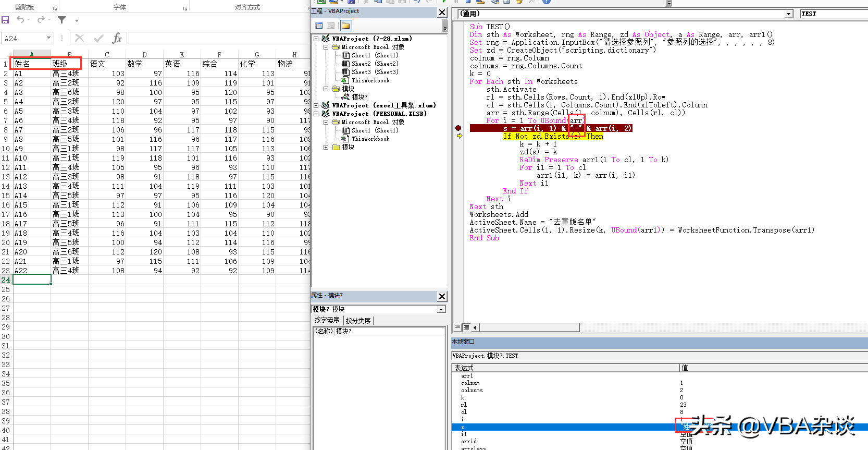Image resolution: width=868 pixels, height=450 pixels.
Task: Click the VBA toolbar Save icon
Action: coord(351,2)
